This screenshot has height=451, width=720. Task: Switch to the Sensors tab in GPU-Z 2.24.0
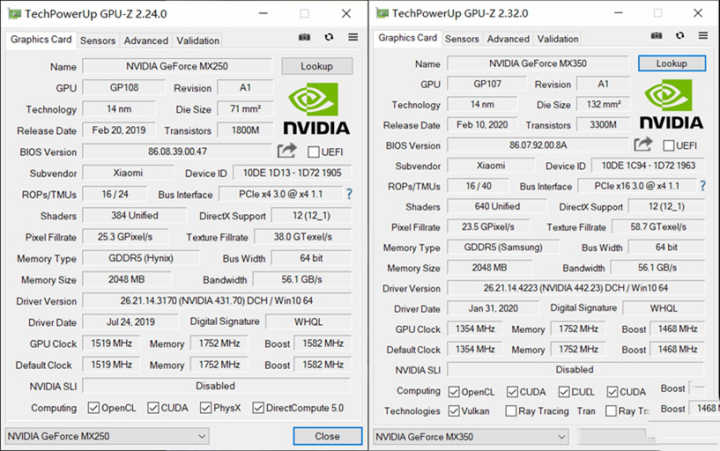pos(98,40)
